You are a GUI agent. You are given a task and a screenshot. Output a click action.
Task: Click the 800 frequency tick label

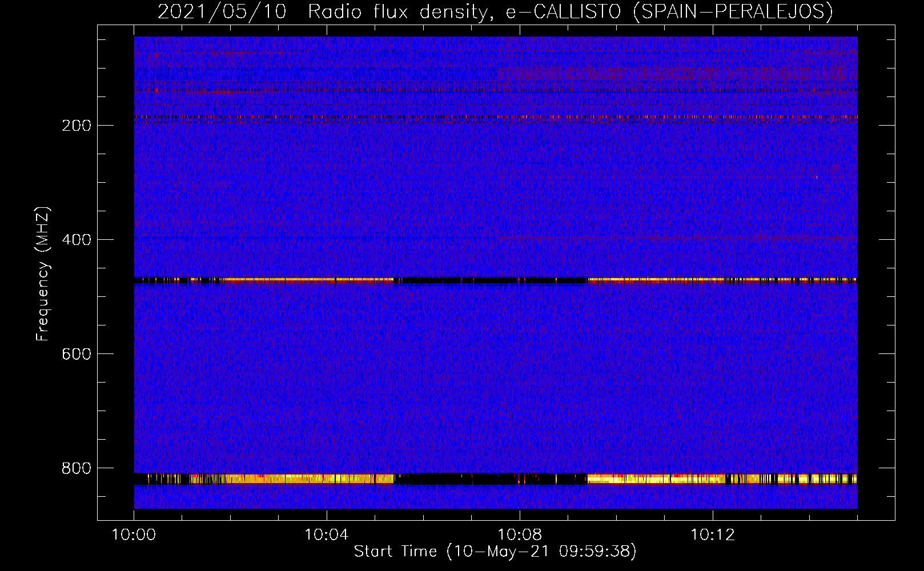[77, 468]
